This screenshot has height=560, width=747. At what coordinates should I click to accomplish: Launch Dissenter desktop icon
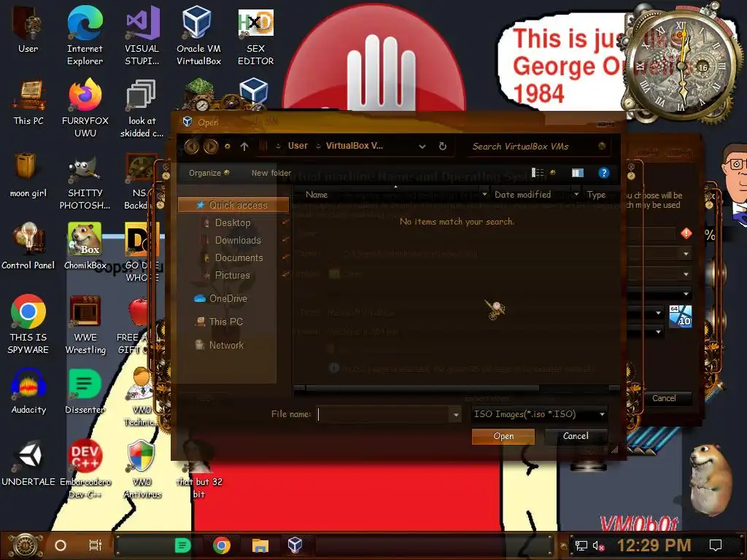coord(85,391)
